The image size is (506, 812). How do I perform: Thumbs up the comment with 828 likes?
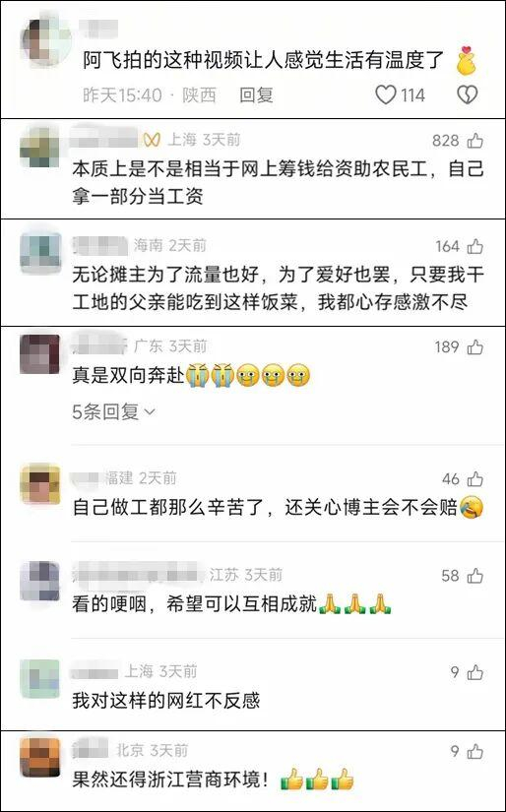click(x=474, y=141)
